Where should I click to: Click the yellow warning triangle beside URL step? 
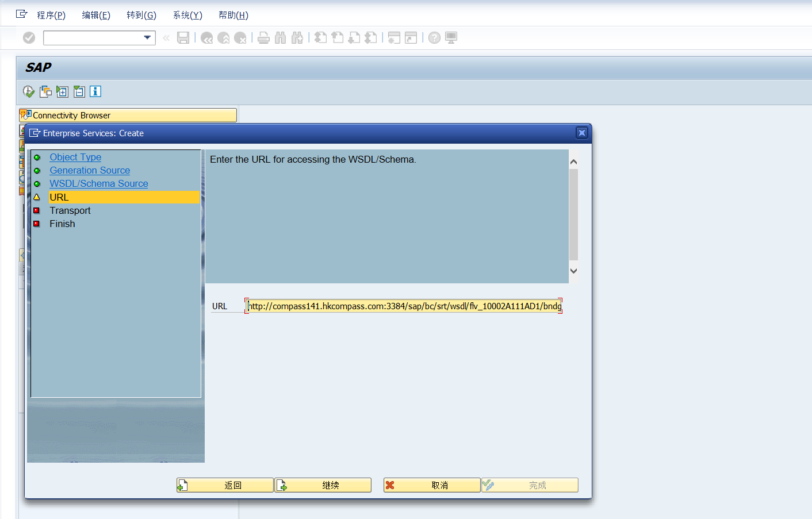(x=37, y=197)
